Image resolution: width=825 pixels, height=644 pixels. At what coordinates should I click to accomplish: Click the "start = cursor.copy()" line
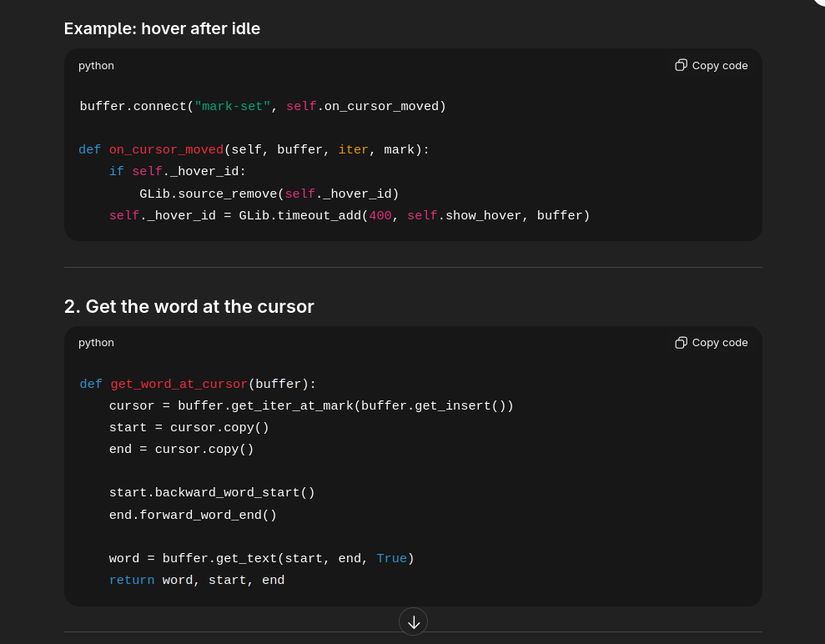coord(189,428)
